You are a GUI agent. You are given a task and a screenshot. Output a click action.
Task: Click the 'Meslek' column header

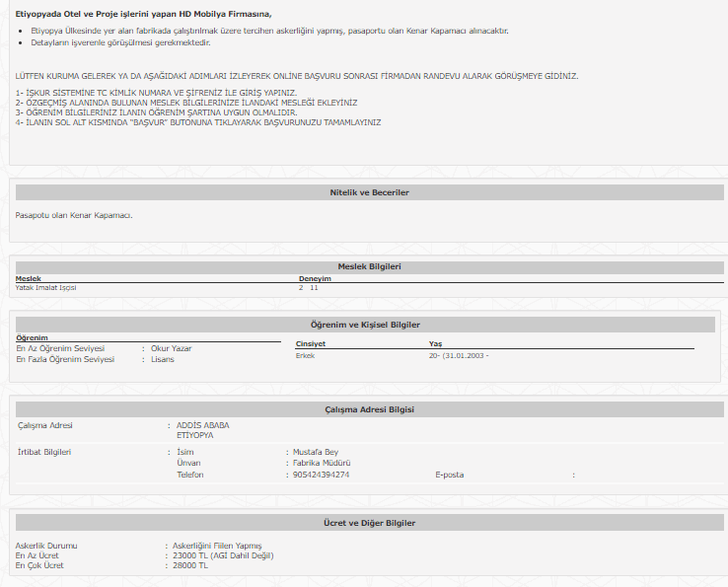[29, 279]
